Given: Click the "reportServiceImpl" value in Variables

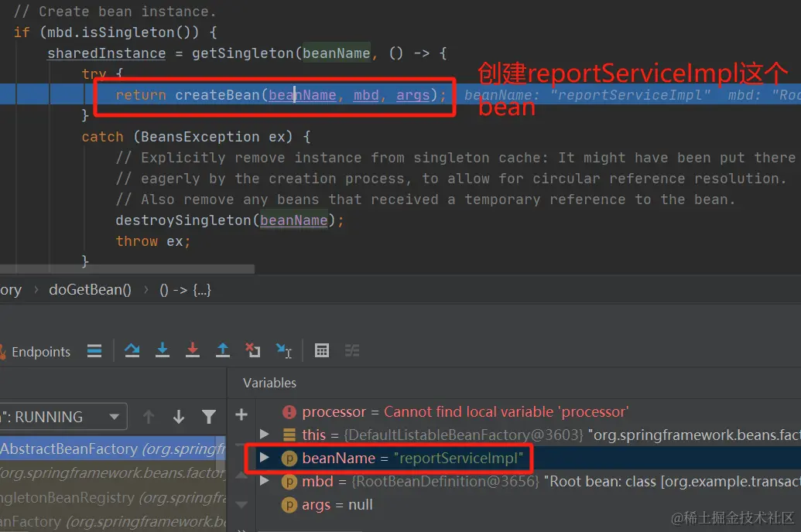Looking at the screenshot, I should point(459,458).
